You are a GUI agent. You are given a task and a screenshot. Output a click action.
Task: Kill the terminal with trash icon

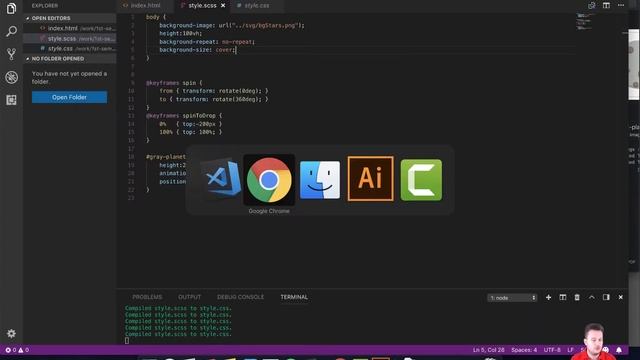point(577,298)
